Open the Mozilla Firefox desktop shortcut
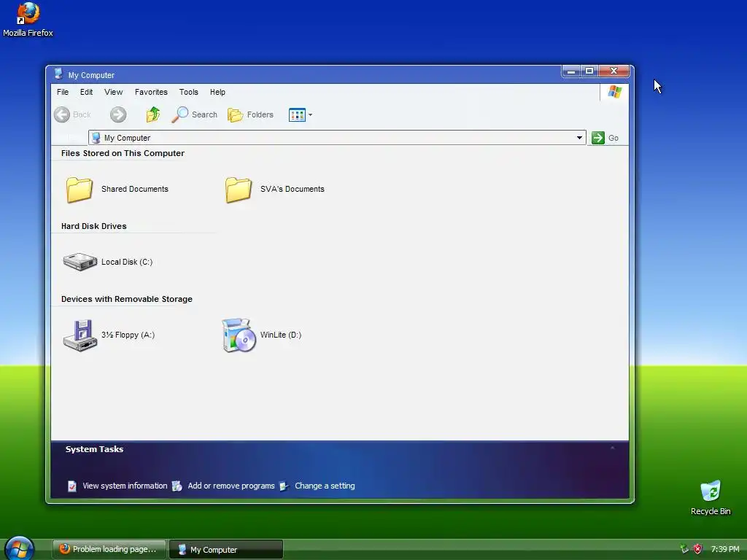This screenshot has height=560, width=747. coord(28,20)
